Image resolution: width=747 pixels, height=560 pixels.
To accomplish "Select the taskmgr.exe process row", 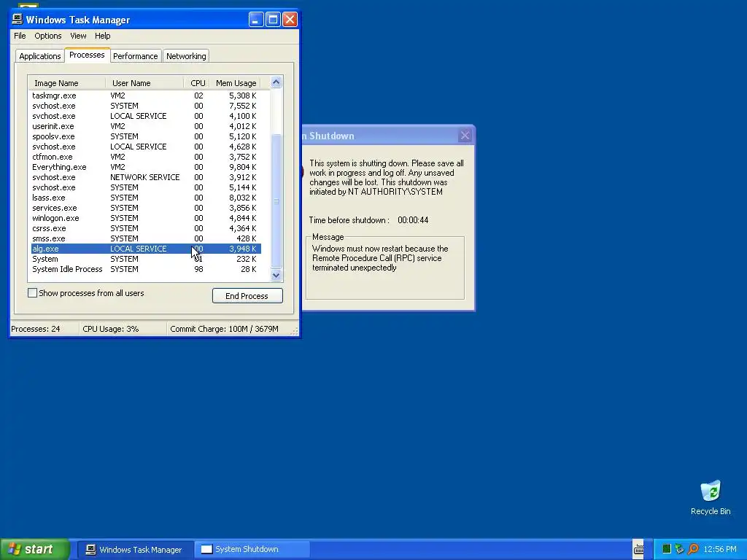I will click(x=146, y=96).
